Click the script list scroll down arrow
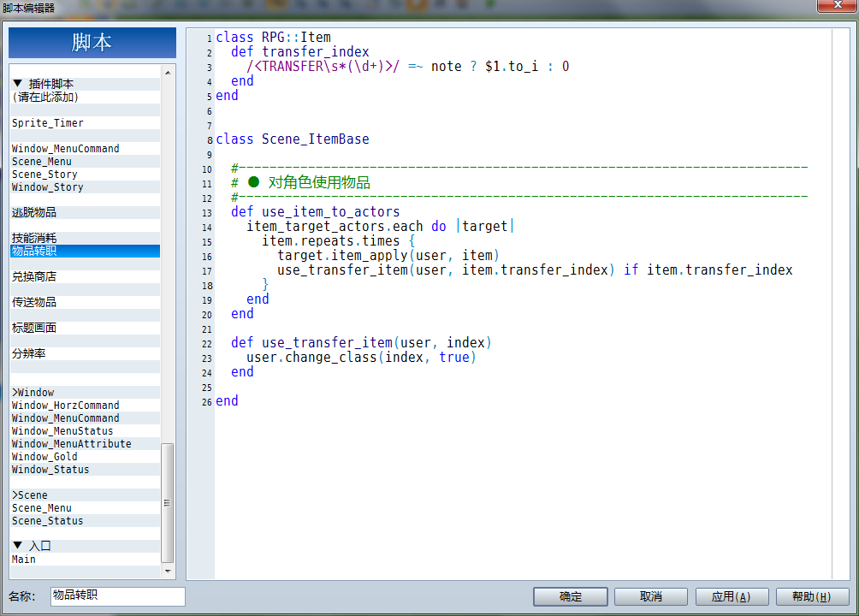The width and height of the screenshot is (859, 616). (x=168, y=571)
